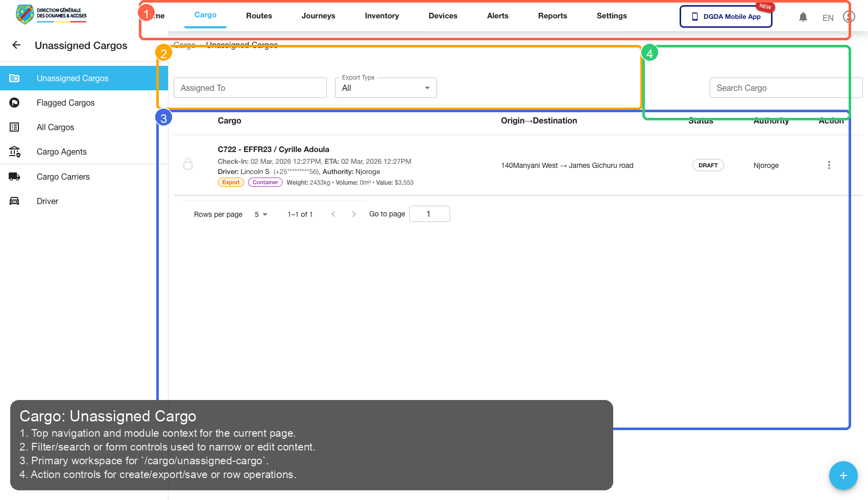This screenshot has height=500, width=868.
Task: Navigate to the Reports tab
Action: [552, 16]
